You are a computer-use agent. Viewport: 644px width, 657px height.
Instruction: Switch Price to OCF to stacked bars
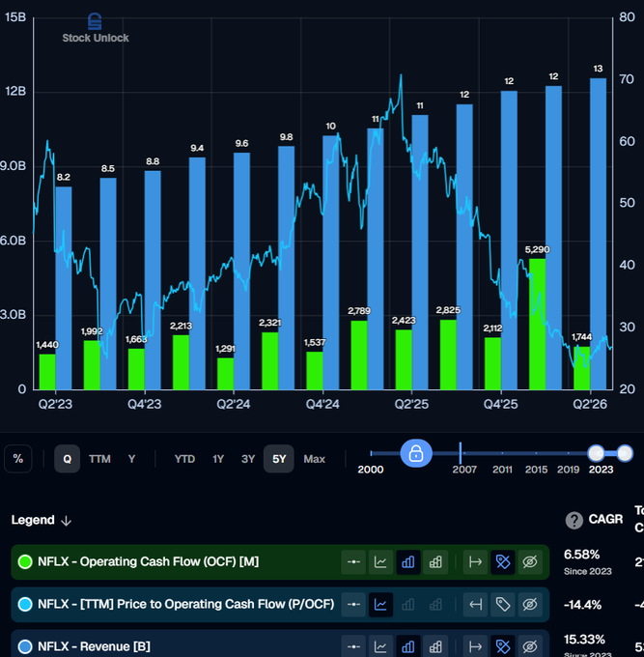click(x=435, y=604)
